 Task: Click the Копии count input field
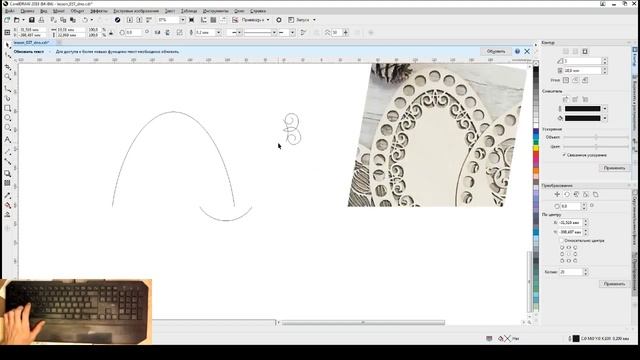[571, 272]
